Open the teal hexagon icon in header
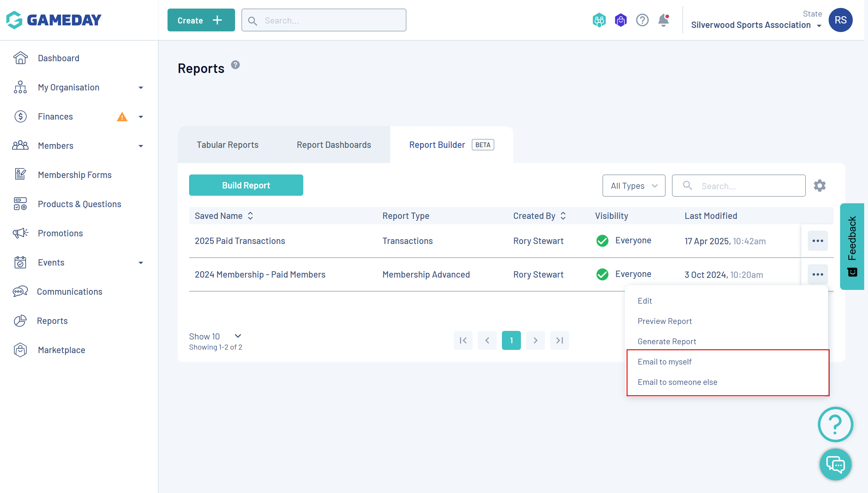The width and height of the screenshot is (868, 493). (599, 20)
